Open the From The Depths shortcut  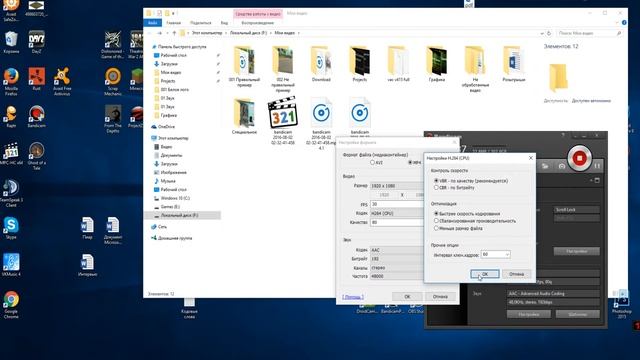pyautogui.click(x=113, y=119)
